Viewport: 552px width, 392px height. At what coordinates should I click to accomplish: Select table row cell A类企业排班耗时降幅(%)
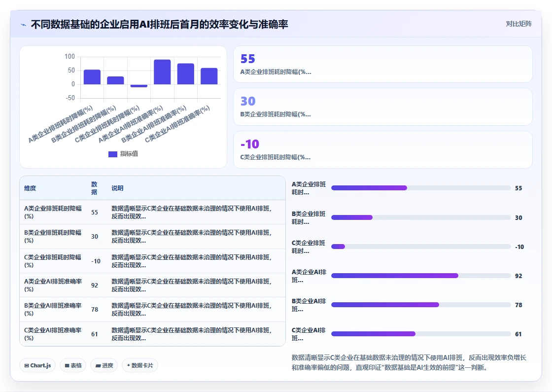(x=53, y=212)
